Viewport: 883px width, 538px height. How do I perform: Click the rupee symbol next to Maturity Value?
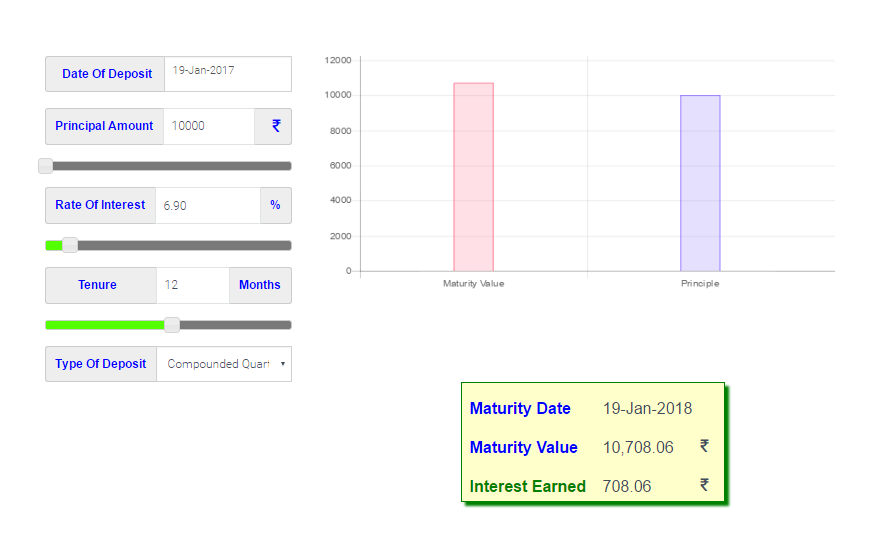(x=704, y=446)
